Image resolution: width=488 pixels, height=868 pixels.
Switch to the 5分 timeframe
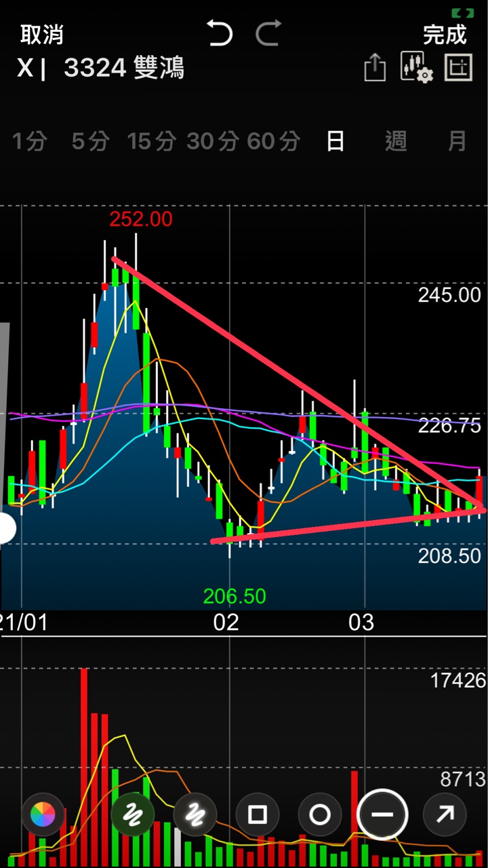click(x=90, y=141)
